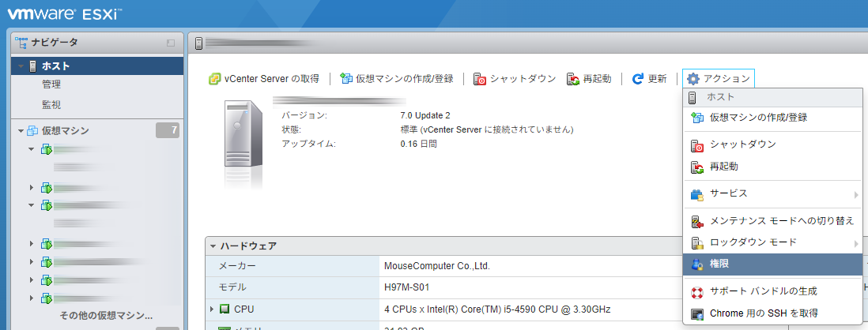This screenshot has width=868, height=330.
Task: Click the VMware ESXi logo
Action: tap(66, 13)
